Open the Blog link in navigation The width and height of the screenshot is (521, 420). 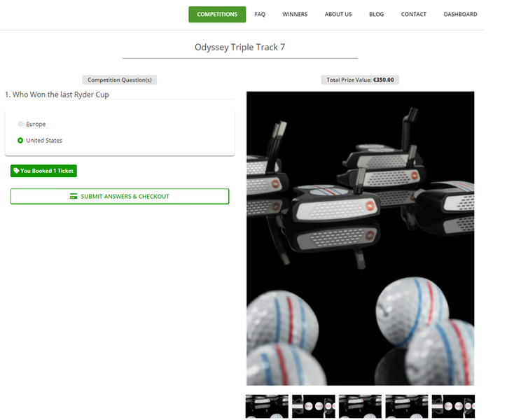(x=376, y=14)
